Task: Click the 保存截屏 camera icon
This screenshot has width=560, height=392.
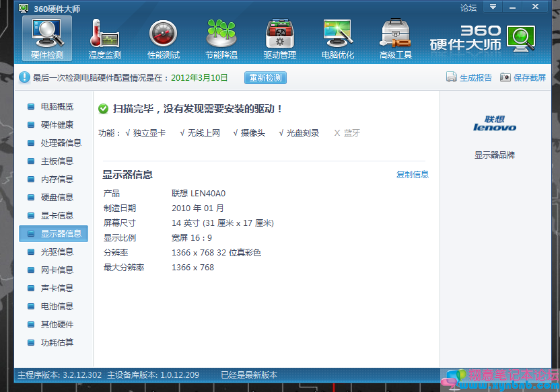Action: tap(505, 77)
